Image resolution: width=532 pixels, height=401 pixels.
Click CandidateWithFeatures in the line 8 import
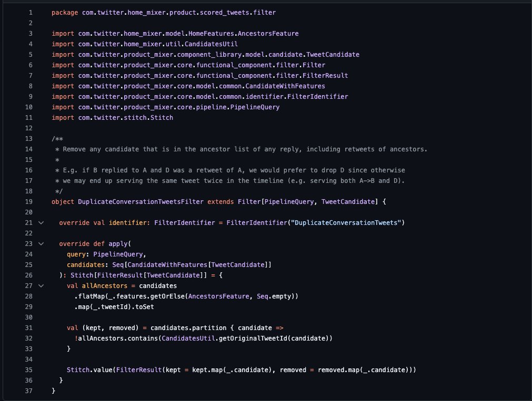point(285,86)
